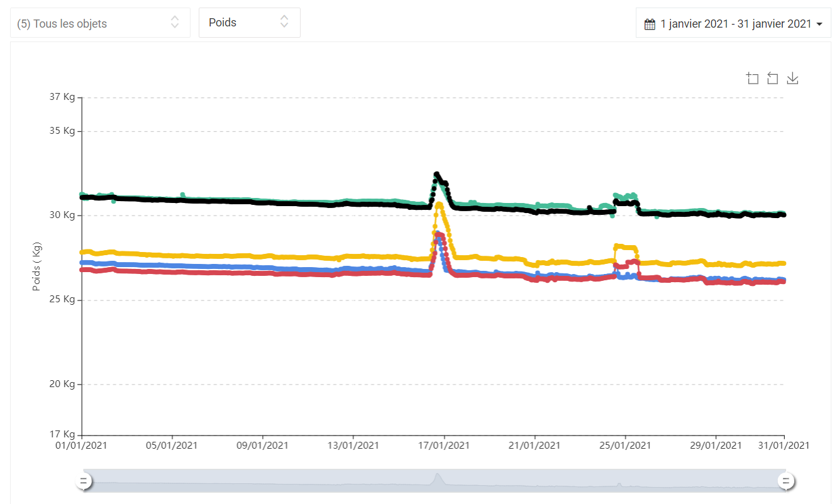Click the '29/01/2021' date label
832x504 pixels.
(x=716, y=445)
